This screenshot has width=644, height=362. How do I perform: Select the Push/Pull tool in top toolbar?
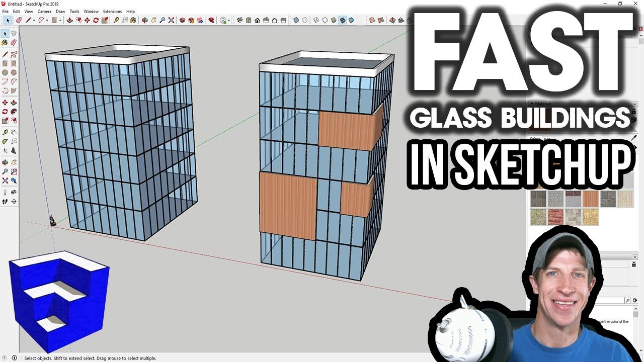pos(69,20)
